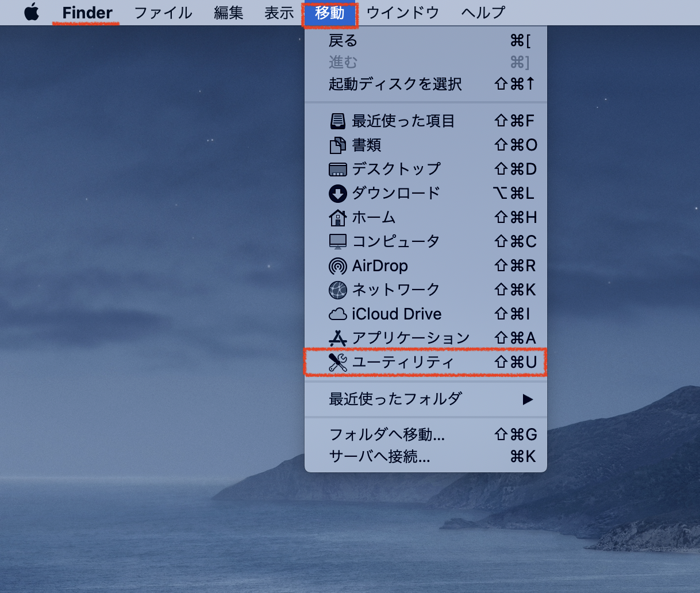Click the ⇧⌘D shortcut text

click(516, 170)
